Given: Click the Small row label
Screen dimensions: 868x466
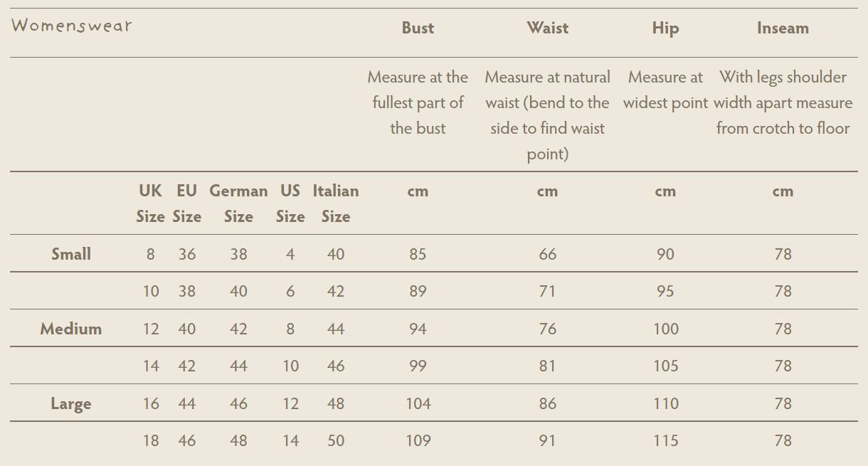Looking at the screenshot, I should click(71, 254).
